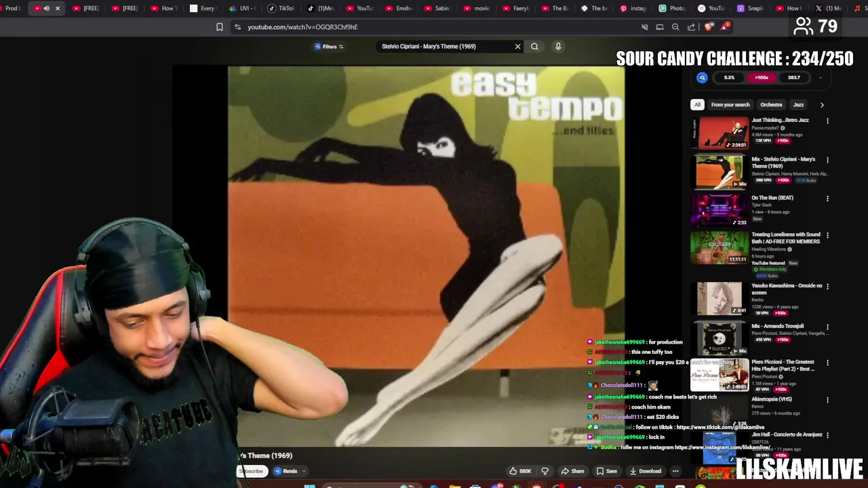Switch to the movie browser tab

(475, 8)
